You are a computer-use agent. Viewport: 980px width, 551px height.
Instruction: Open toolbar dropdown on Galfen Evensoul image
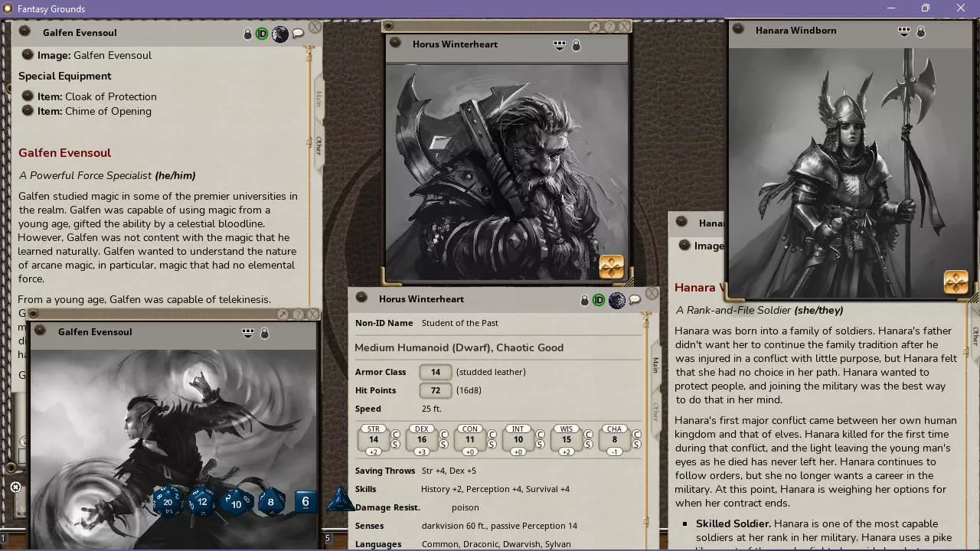(248, 333)
